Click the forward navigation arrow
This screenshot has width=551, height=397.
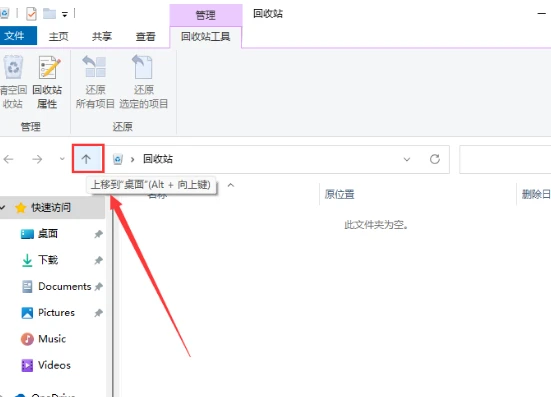pyautogui.click(x=37, y=159)
